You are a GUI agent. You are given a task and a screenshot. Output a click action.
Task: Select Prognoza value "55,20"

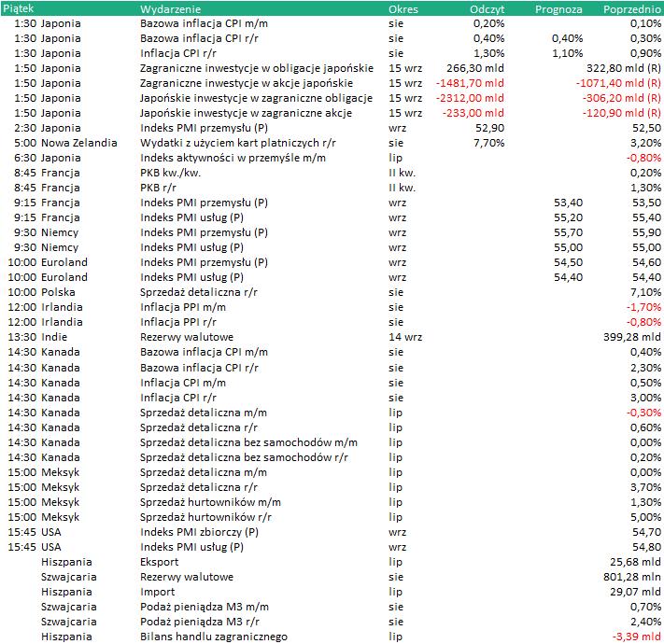[x=569, y=217]
